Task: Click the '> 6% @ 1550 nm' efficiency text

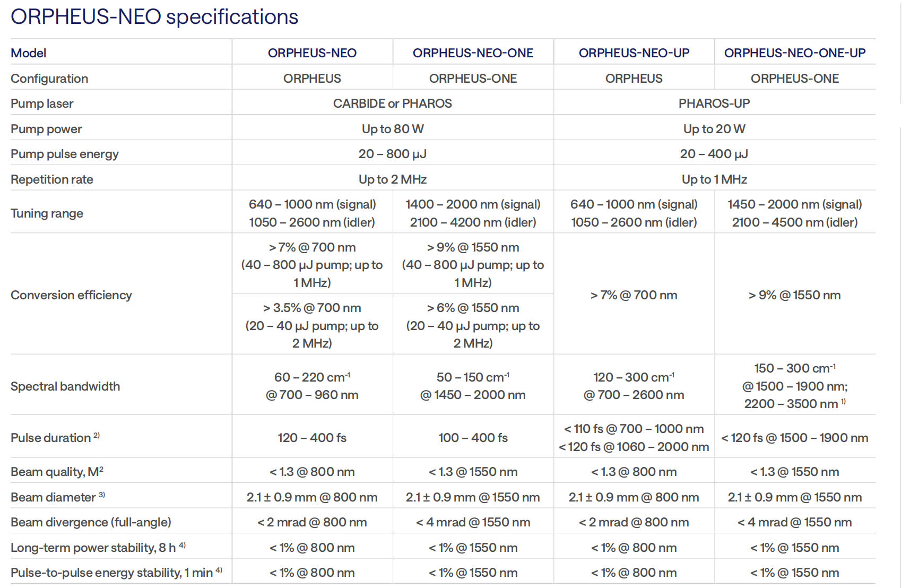Action: pos(473,308)
